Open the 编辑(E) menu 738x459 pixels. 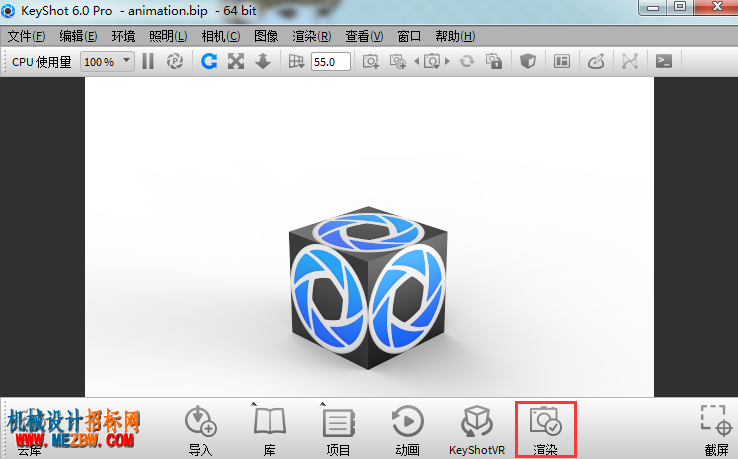coord(78,36)
